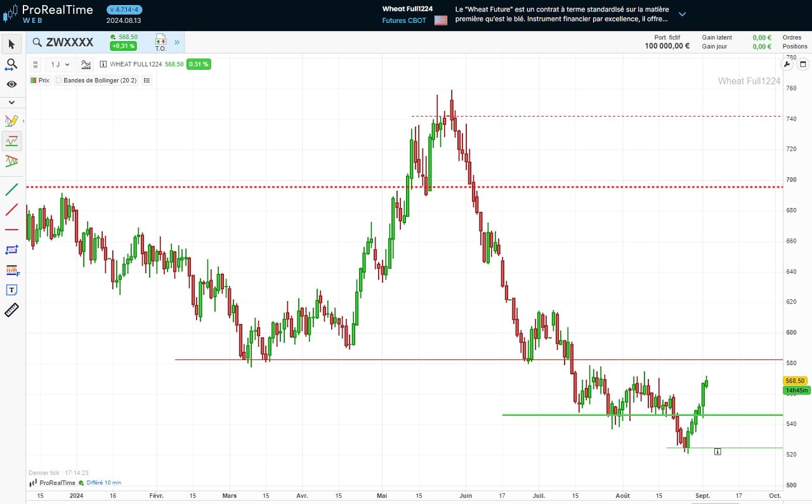Image resolution: width=812 pixels, height=504 pixels.
Task: Open the 1 J timeframe dropdown
Action: pyautogui.click(x=60, y=64)
